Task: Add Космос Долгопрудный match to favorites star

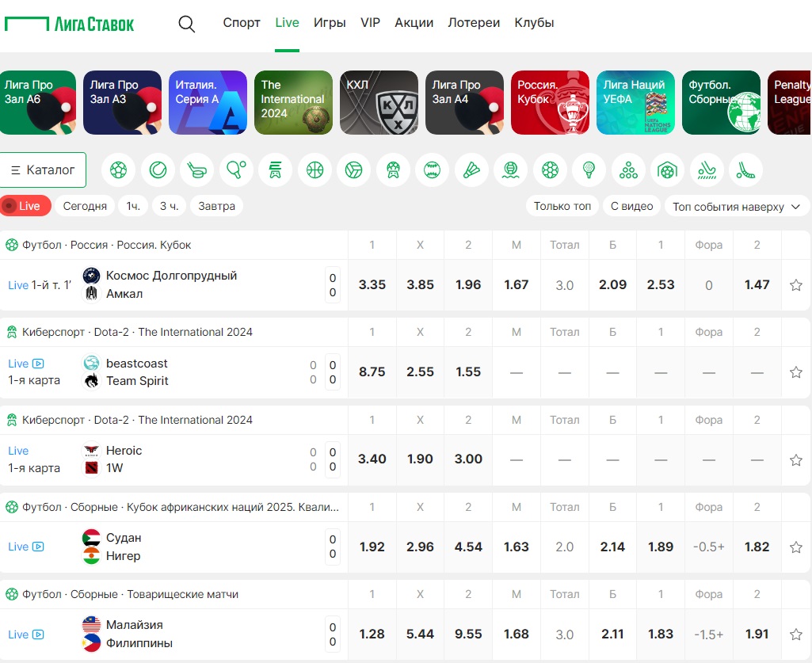Action: (796, 285)
